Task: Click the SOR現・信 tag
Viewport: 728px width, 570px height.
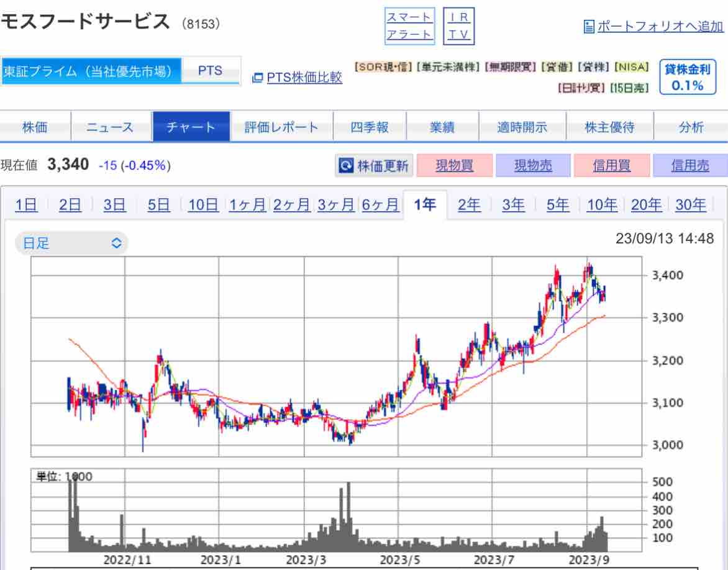Action: click(383, 67)
